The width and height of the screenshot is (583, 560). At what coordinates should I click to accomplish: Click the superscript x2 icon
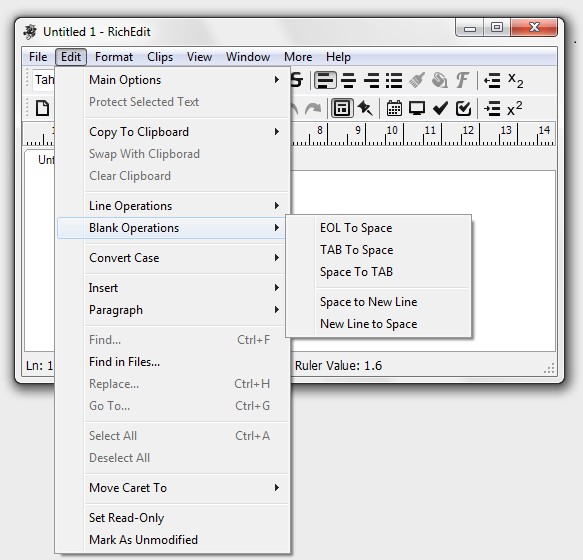[515, 109]
